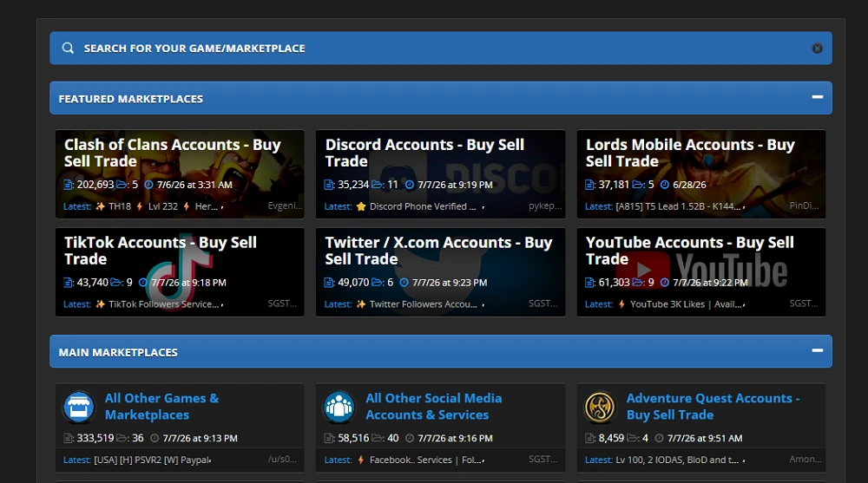Click threads icon beside 37,181 in Lords Mobile
Viewport: 868px width, 483px height.
tap(589, 185)
